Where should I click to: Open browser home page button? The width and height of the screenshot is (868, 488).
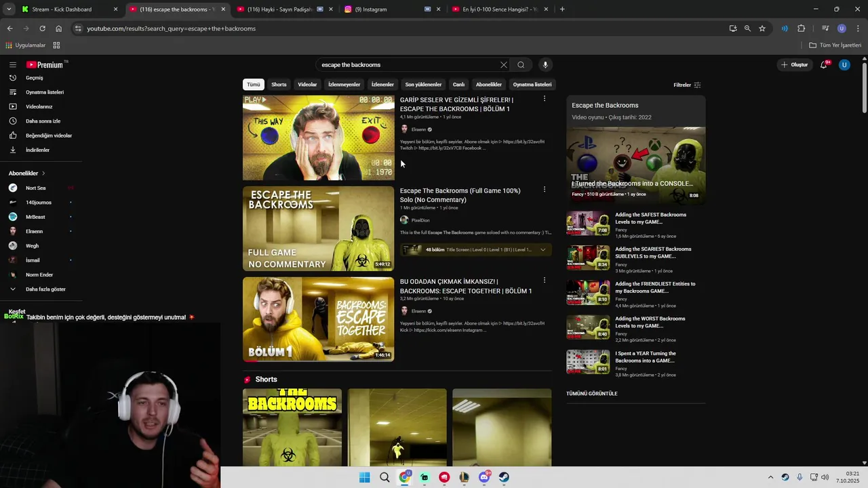click(58, 28)
